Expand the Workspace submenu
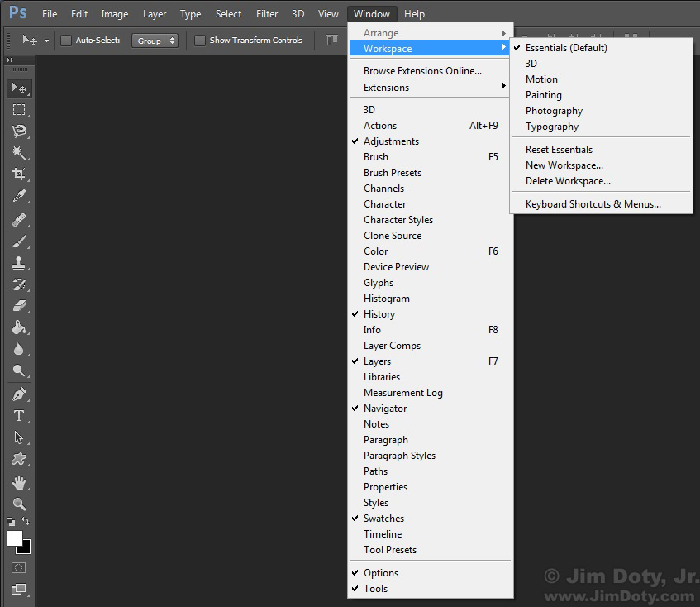Image resolution: width=700 pixels, height=607 pixels. [431, 48]
